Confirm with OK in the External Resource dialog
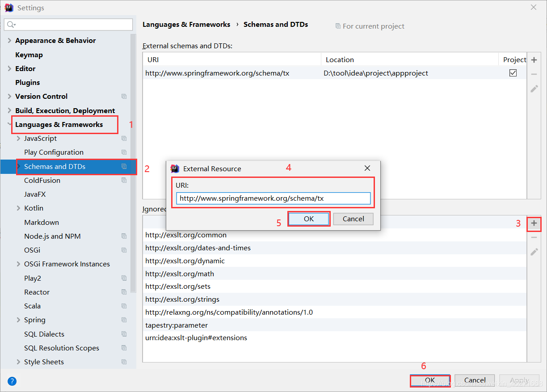The width and height of the screenshot is (547, 392). 308,219
